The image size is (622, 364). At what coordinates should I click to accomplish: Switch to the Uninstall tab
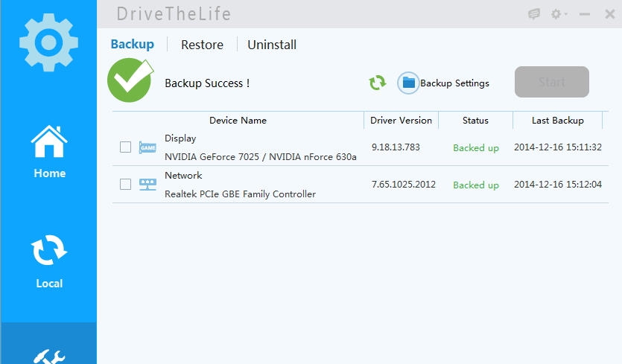tap(272, 45)
